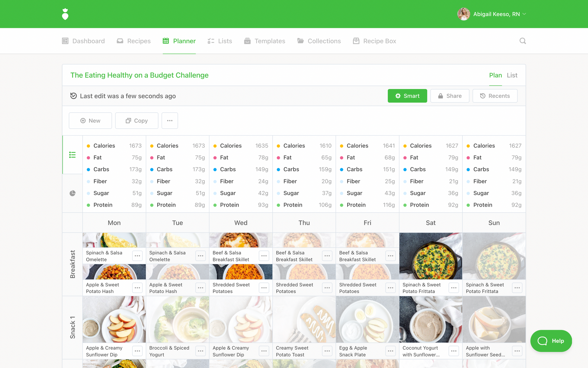Click the green Smart button
588x368 pixels.
(407, 96)
